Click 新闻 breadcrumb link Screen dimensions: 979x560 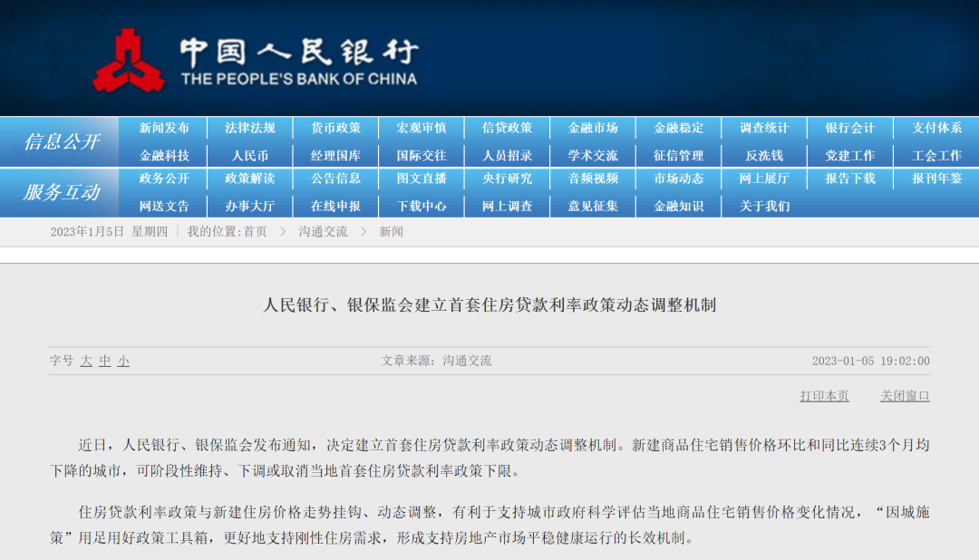tap(391, 232)
